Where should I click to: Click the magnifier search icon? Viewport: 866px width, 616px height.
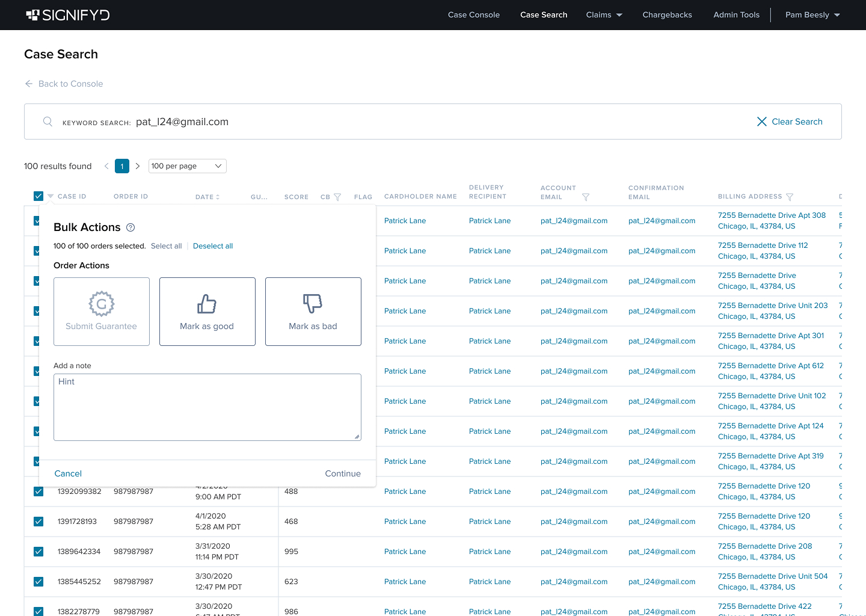[x=48, y=122]
